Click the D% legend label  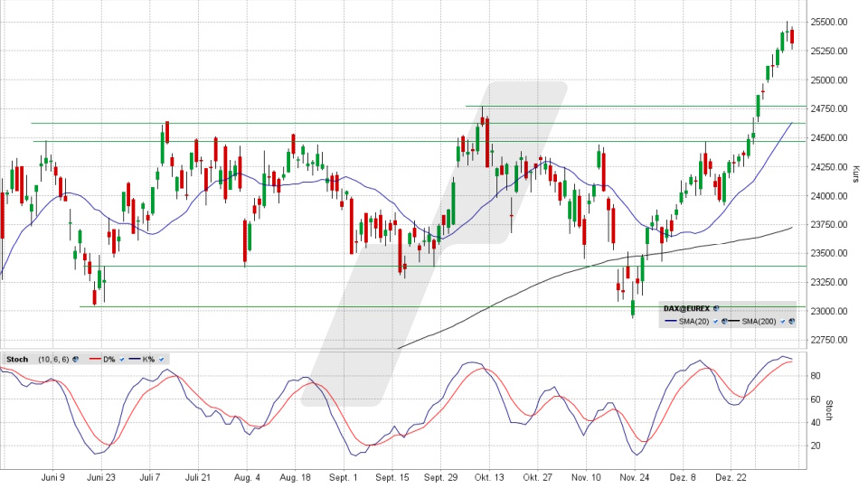click(109, 359)
